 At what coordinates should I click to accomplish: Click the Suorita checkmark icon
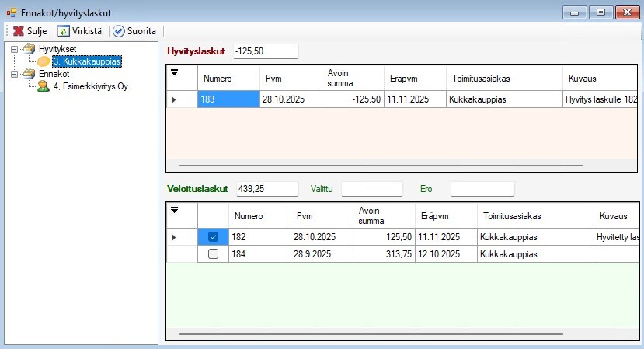119,31
